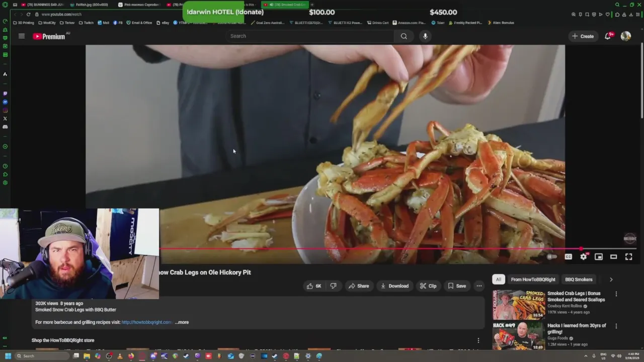The image size is (644, 362).
Task: Expand description with ...more
Action: coord(182,322)
